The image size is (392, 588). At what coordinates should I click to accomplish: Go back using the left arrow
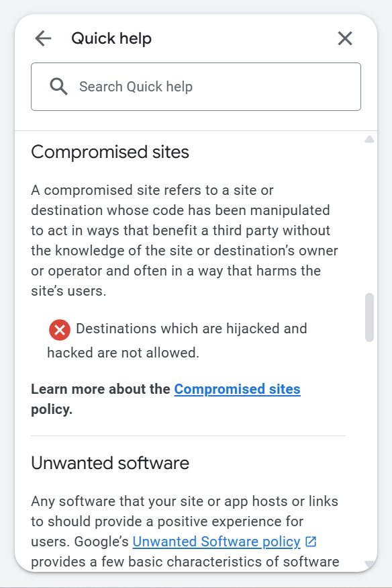click(43, 38)
